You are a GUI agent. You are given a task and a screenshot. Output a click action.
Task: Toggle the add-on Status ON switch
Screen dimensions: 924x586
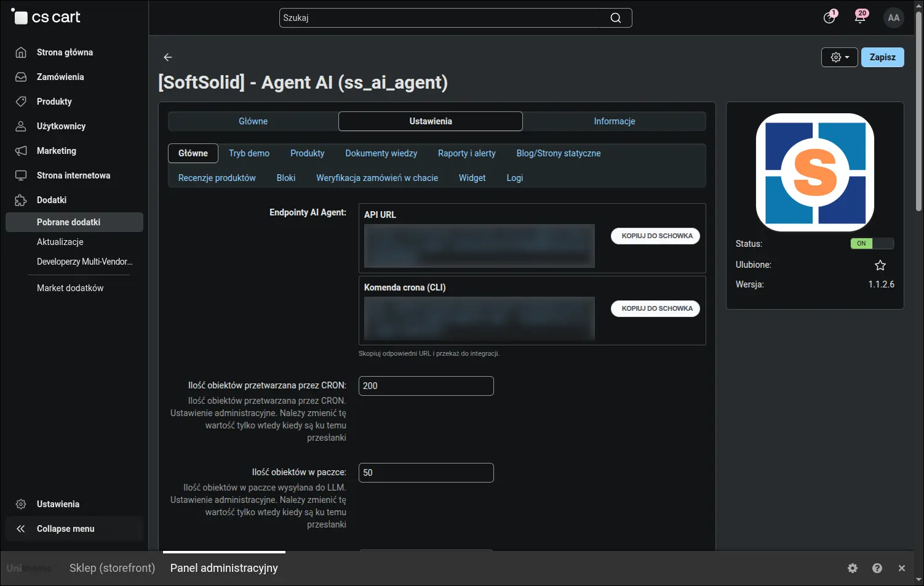872,244
